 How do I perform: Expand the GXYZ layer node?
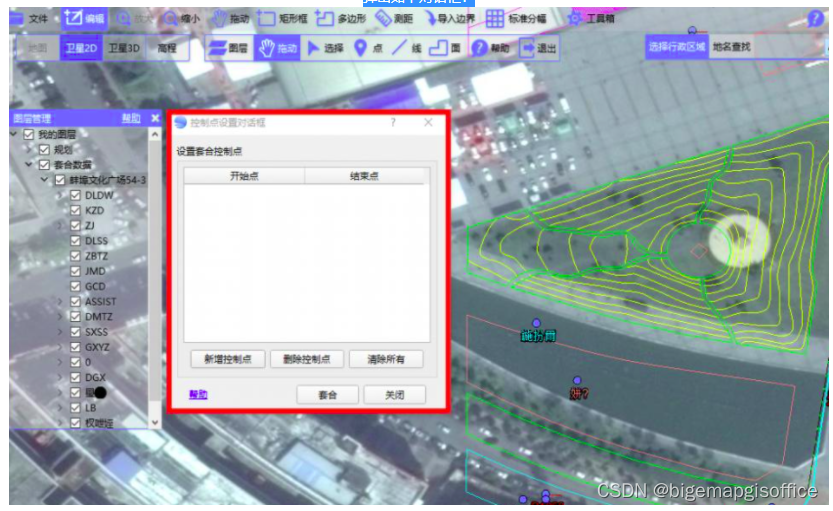61,347
